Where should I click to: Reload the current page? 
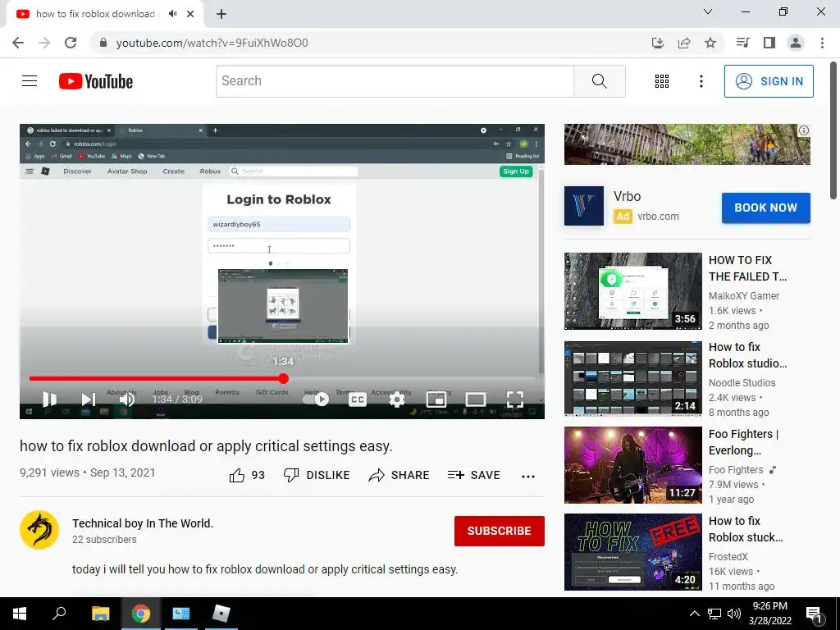tap(71, 43)
